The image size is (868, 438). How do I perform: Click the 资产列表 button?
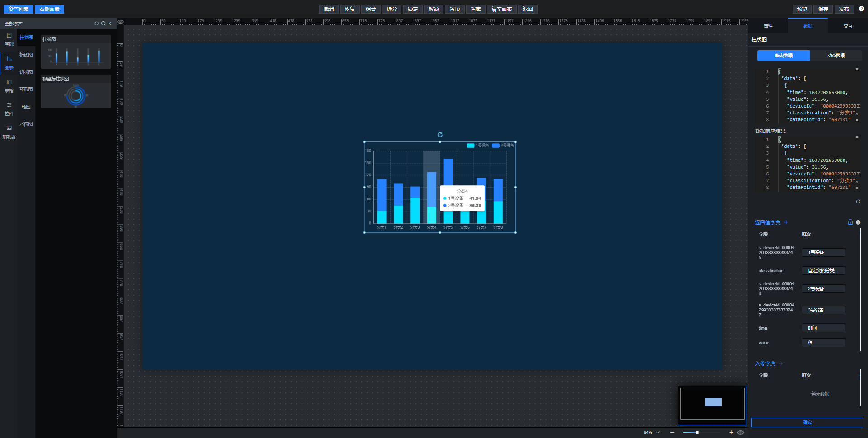(18, 9)
